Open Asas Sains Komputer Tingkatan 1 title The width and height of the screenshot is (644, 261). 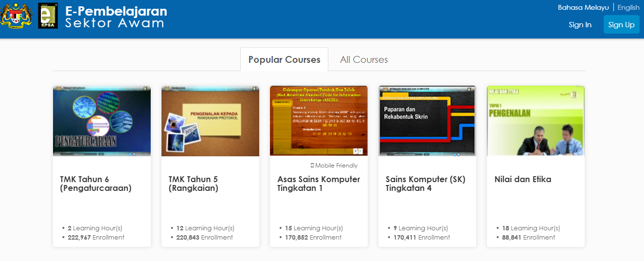pyautogui.click(x=319, y=184)
